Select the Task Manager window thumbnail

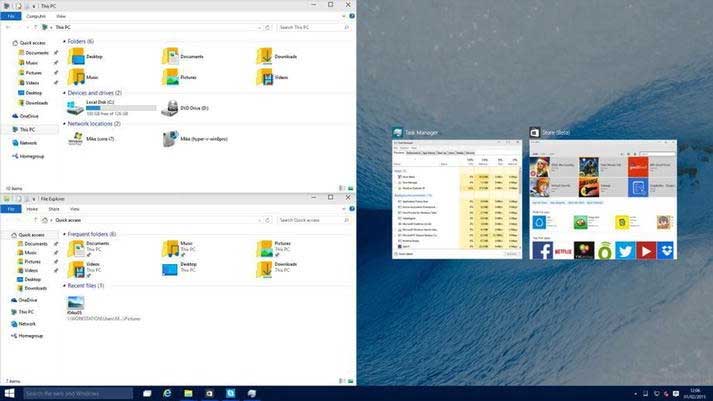pyautogui.click(x=456, y=200)
